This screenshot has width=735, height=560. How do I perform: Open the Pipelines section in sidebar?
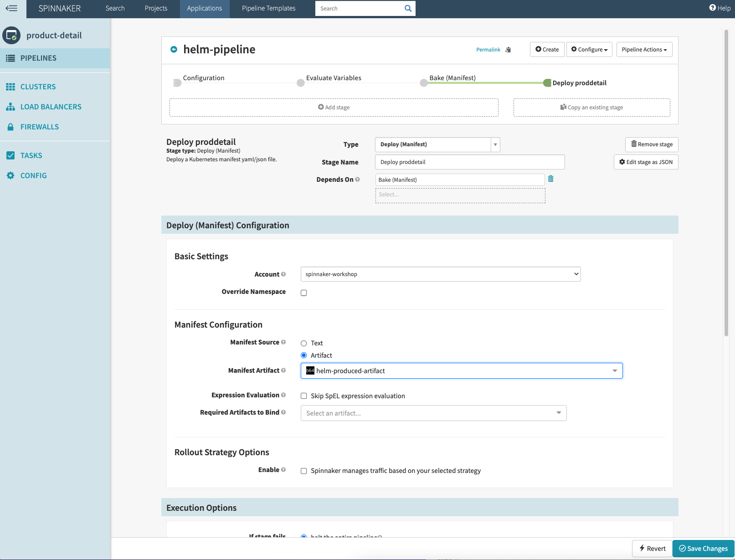(x=38, y=58)
